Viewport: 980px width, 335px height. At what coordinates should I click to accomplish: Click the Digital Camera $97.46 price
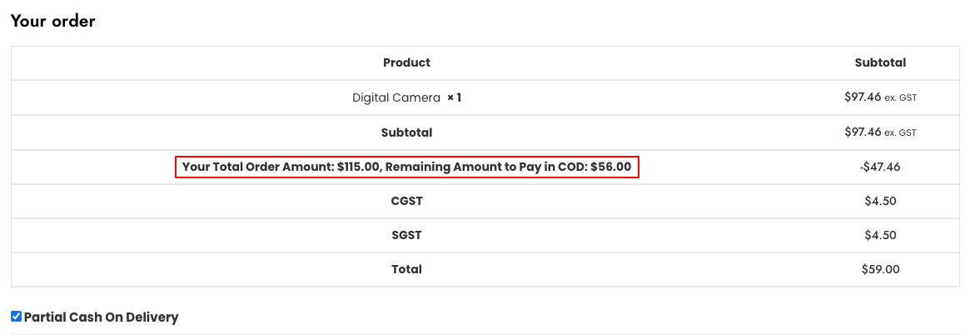click(863, 97)
